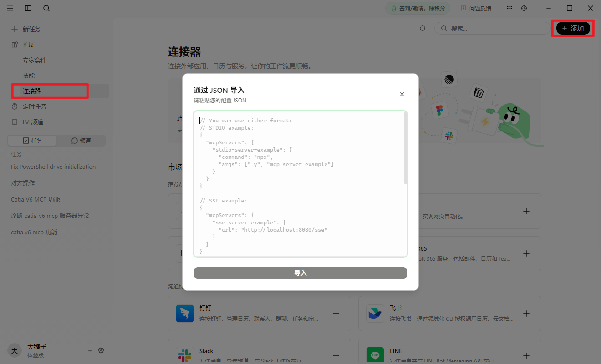Screen dimensions: 601x364
Task: Click 签到/邀请,赚积分 button
Action: pyautogui.click(x=418, y=8)
